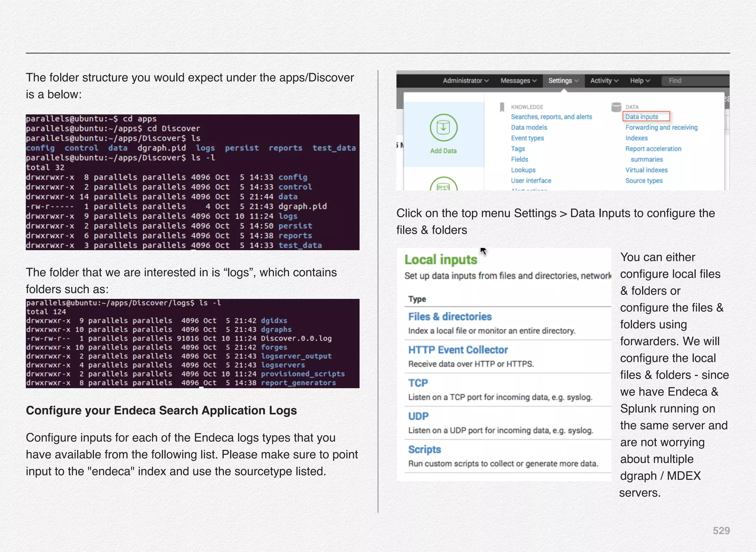Click the Data database cylinder icon
This screenshot has width=756, height=552.
616,107
